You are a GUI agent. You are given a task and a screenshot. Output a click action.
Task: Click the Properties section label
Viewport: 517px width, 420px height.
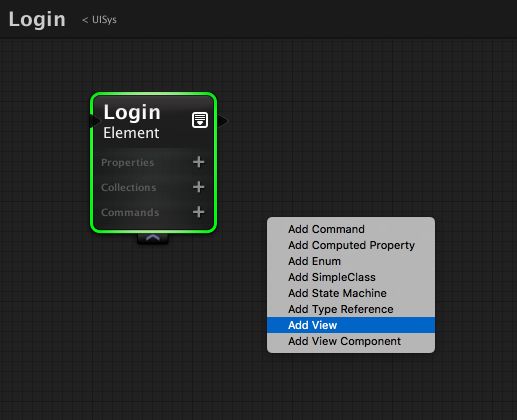click(x=127, y=162)
